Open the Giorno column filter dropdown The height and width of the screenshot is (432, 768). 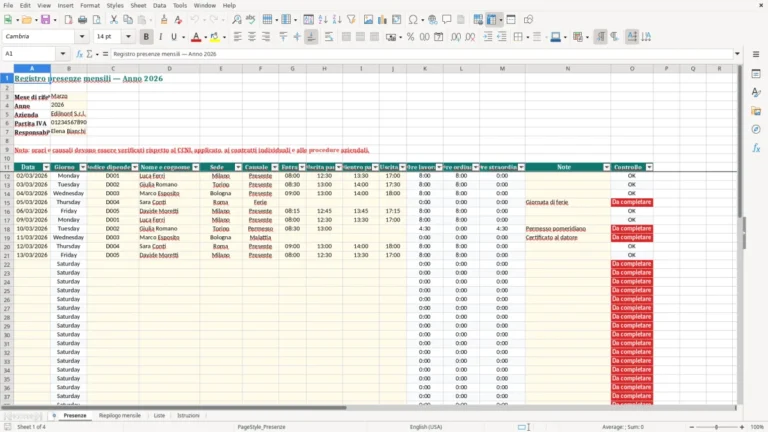83,168
